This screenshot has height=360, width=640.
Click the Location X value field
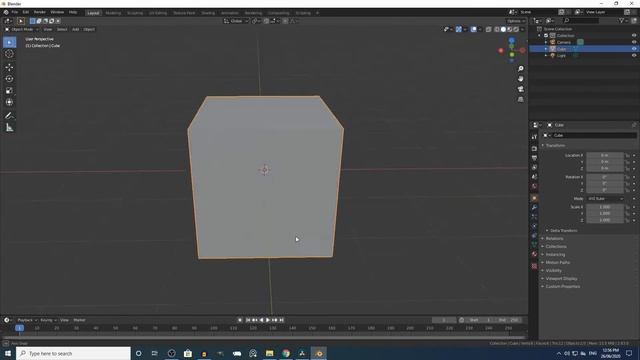point(605,156)
